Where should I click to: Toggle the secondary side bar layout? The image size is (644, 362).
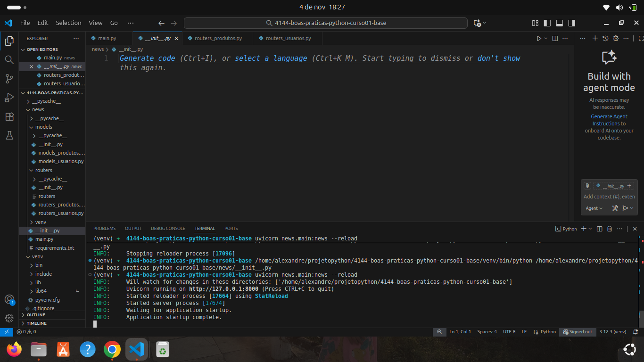(x=571, y=23)
